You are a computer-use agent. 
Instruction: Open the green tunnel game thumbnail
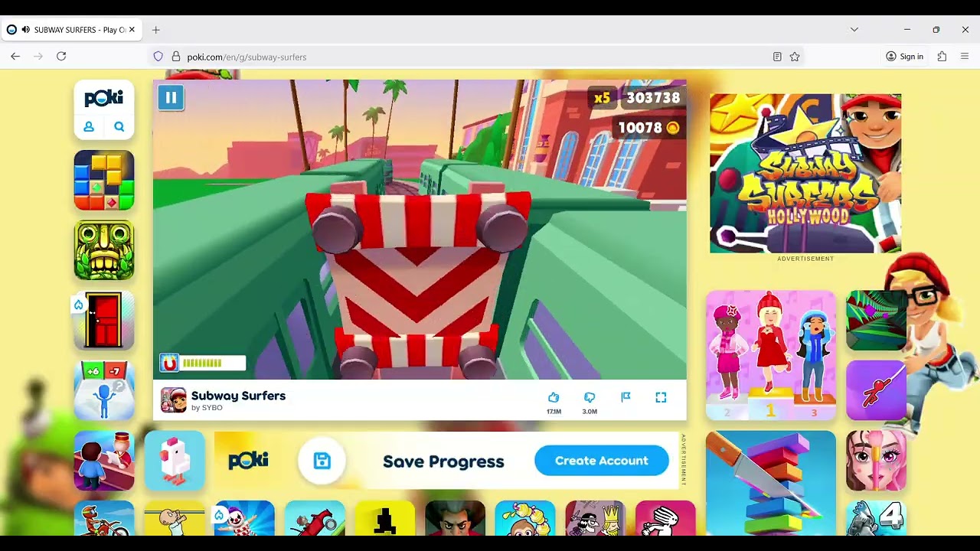tap(876, 321)
